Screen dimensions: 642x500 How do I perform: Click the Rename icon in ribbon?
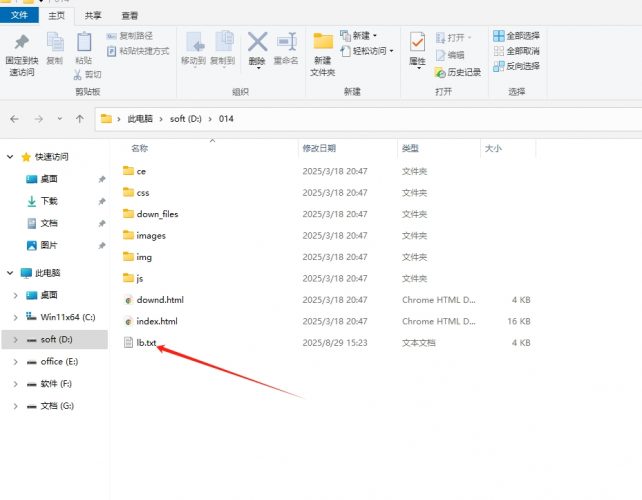click(x=287, y=47)
